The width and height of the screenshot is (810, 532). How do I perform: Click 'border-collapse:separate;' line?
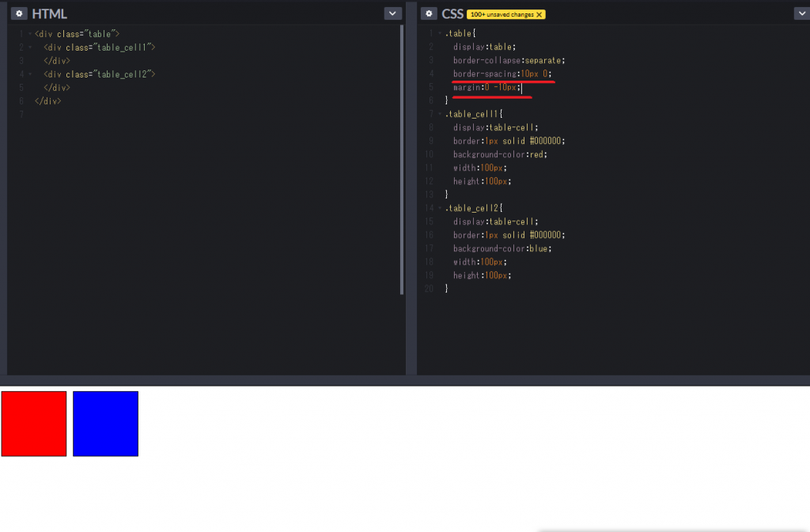pyautogui.click(x=509, y=60)
